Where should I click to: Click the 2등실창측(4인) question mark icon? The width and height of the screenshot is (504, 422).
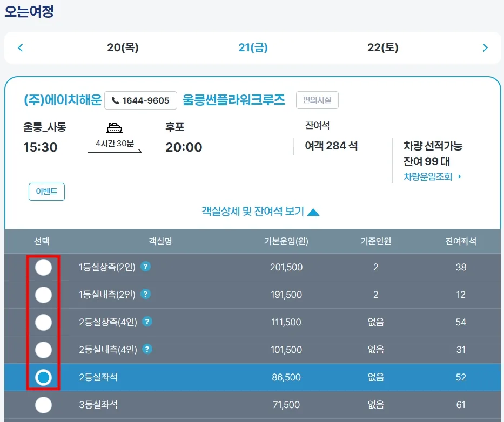[148, 322]
